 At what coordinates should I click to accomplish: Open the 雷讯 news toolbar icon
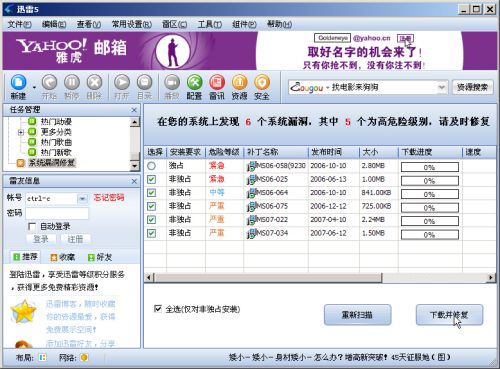click(217, 83)
